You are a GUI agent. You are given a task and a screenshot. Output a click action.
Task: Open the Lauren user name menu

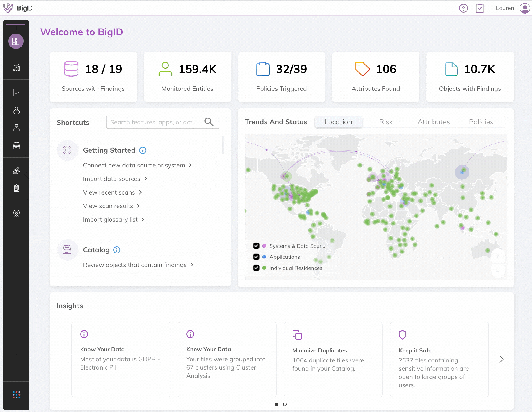(x=505, y=8)
